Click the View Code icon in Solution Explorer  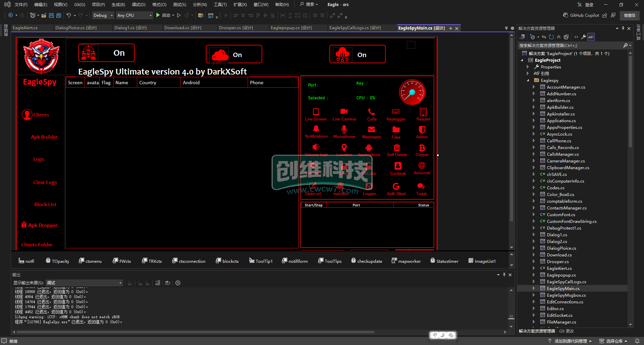[x=576, y=37]
